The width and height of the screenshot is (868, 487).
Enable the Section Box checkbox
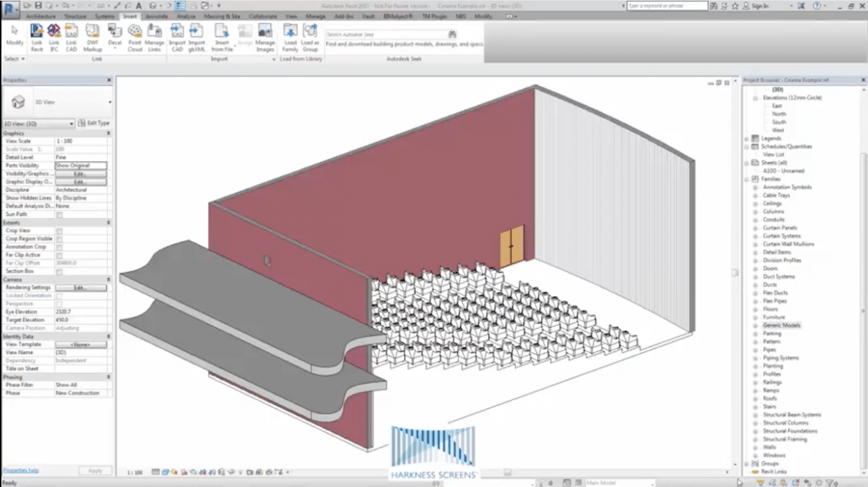pyautogui.click(x=60, y=271)
